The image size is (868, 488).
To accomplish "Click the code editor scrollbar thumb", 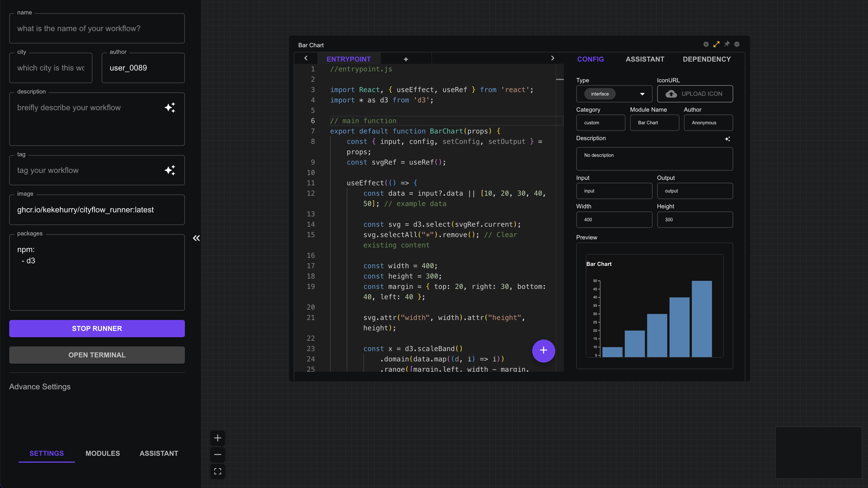I will point(560,79).
